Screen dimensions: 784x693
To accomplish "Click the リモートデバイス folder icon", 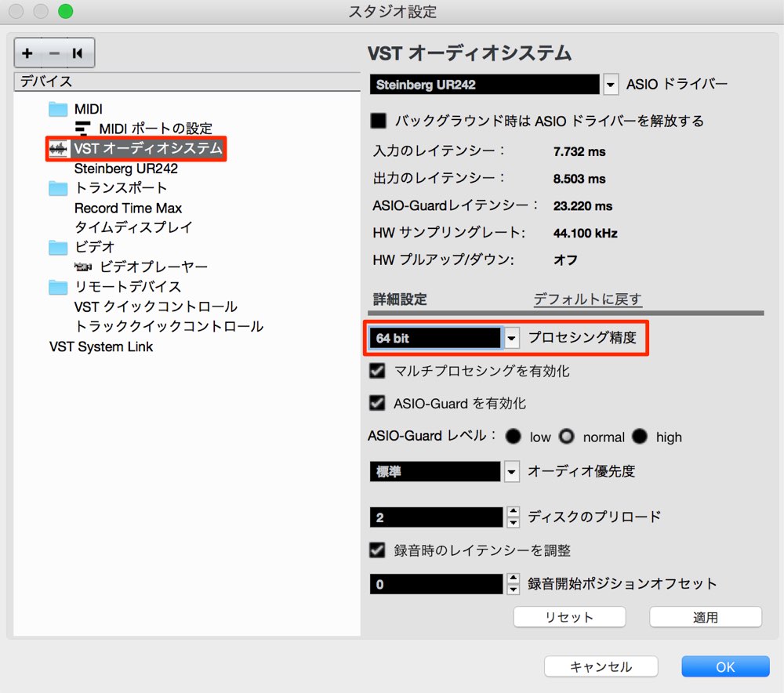I will coord(58,287).
